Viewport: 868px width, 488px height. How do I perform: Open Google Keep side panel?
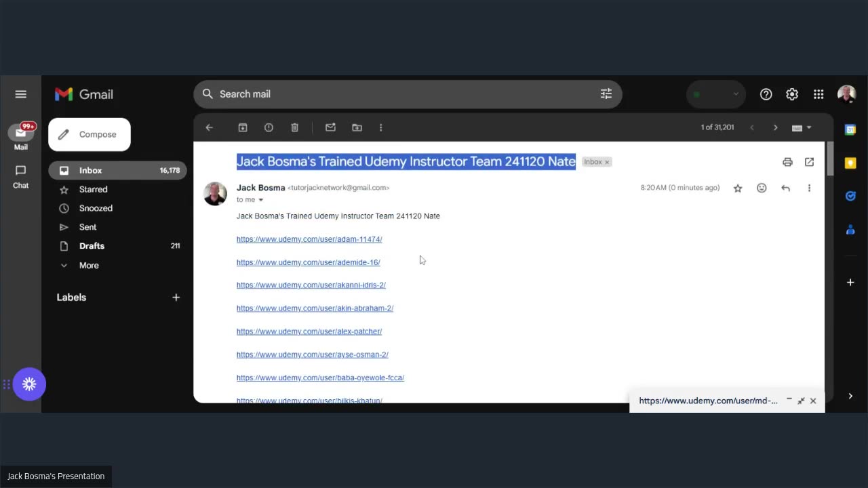pyautogui.click(x=850, y=163)
